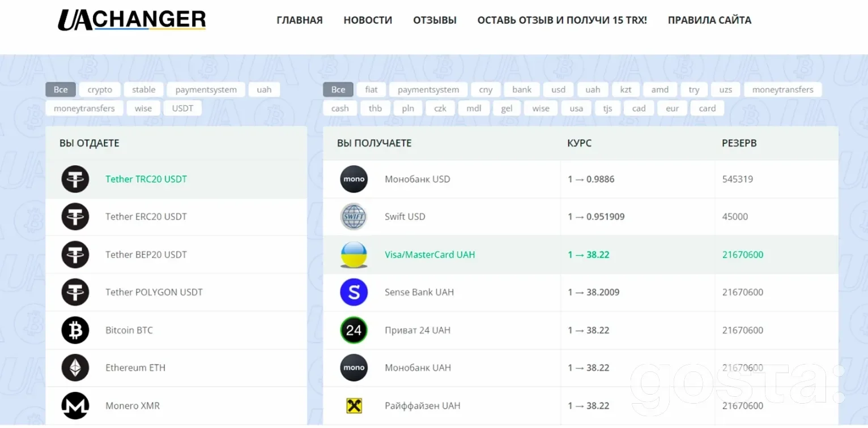Screen dimensions: 868x428
Task: Filter receive currencies by usa
Action: pyautogui.click(x=576, y=108)
